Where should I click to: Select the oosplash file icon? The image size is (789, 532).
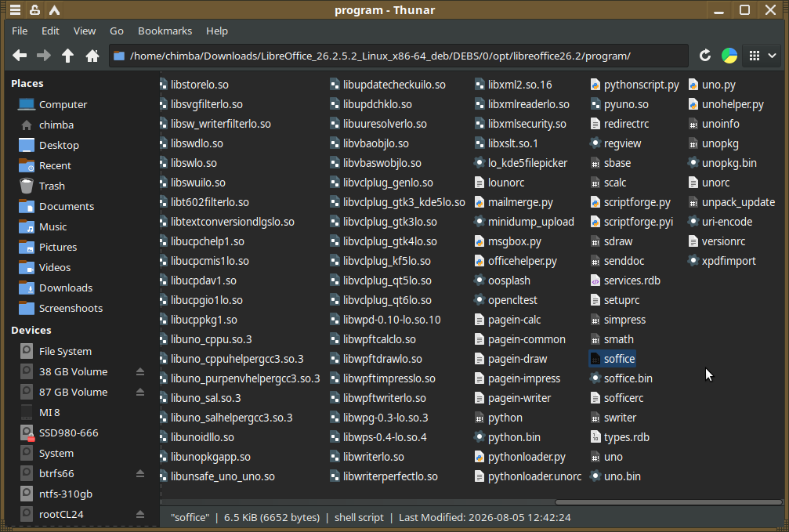(x=480, y=280)
